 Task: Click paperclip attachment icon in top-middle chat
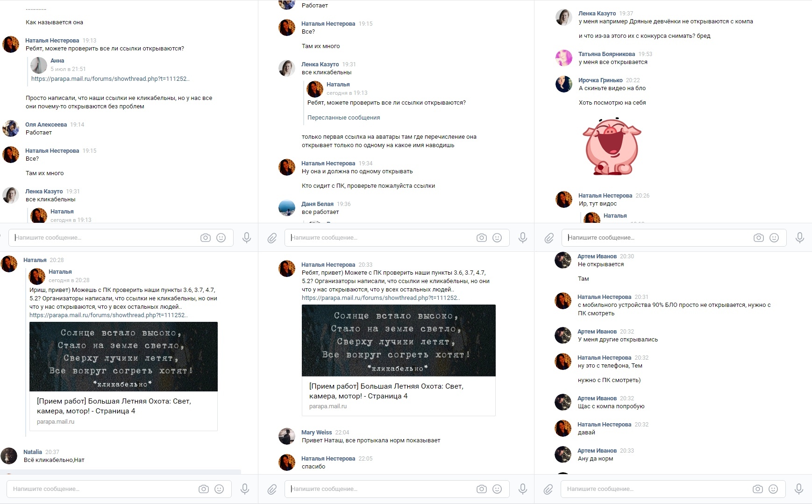(x=272, y=238)
